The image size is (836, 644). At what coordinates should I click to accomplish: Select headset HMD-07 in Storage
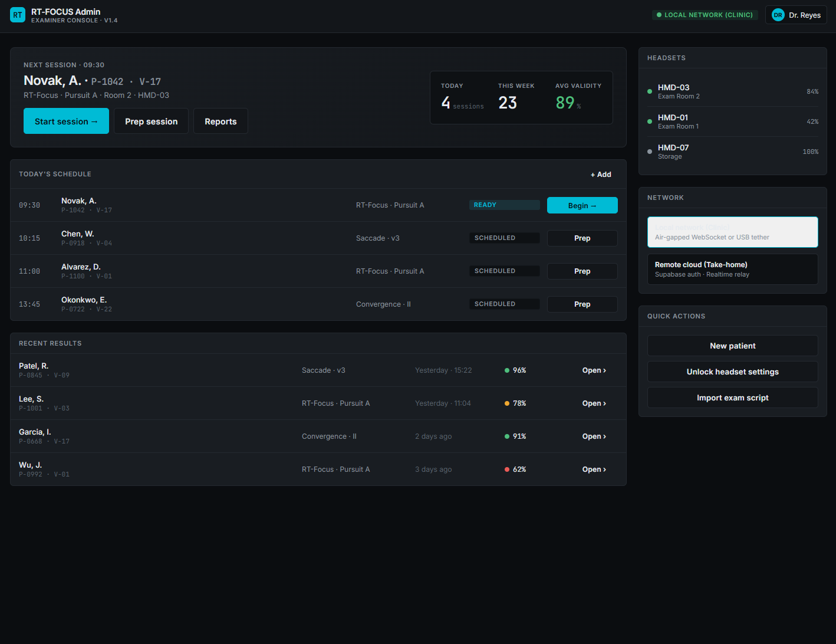pos(733,152)
